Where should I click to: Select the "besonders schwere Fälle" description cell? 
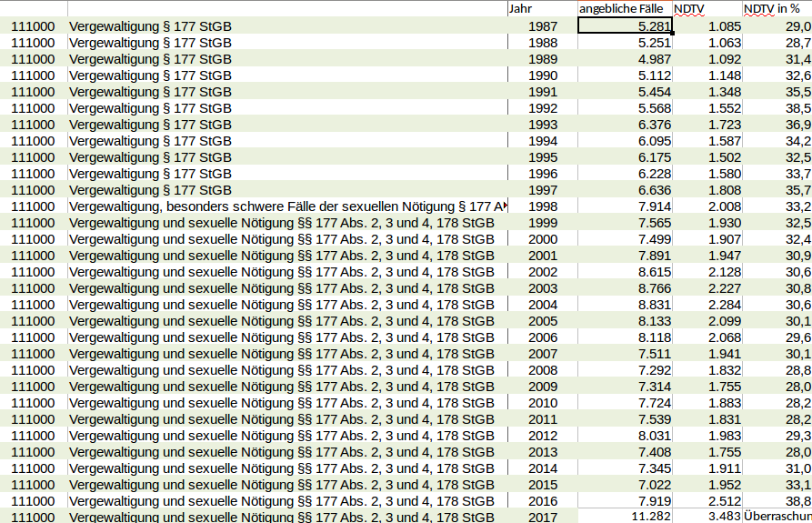coord(286,206)
